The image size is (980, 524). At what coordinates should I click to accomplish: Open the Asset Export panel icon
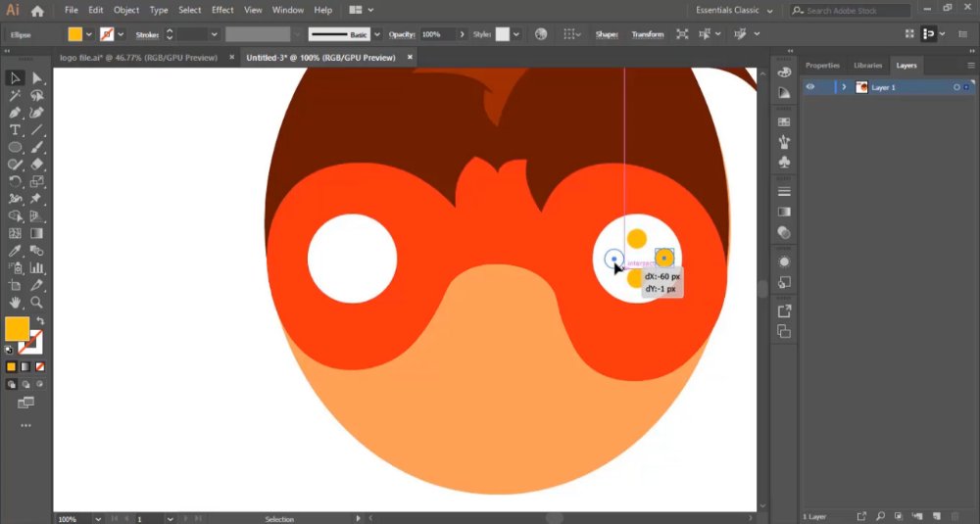click(x=784, y=311)
